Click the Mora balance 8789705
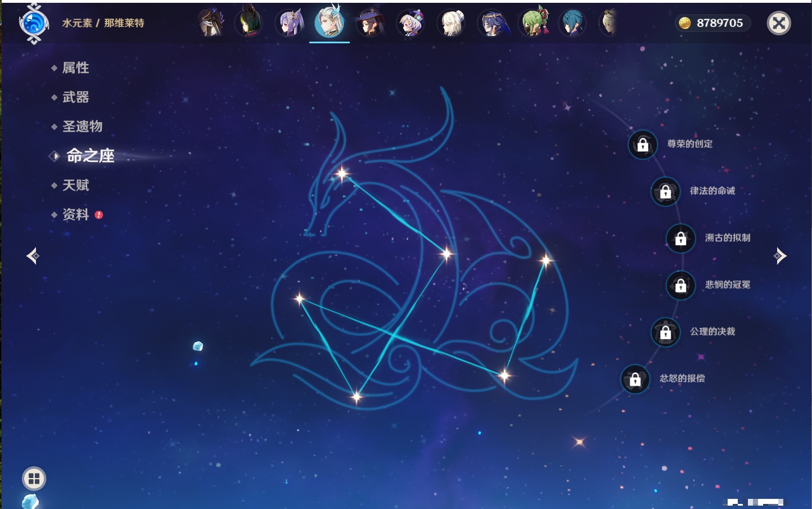812x509 pixels. pyautogui.click(x=713, y=23)
